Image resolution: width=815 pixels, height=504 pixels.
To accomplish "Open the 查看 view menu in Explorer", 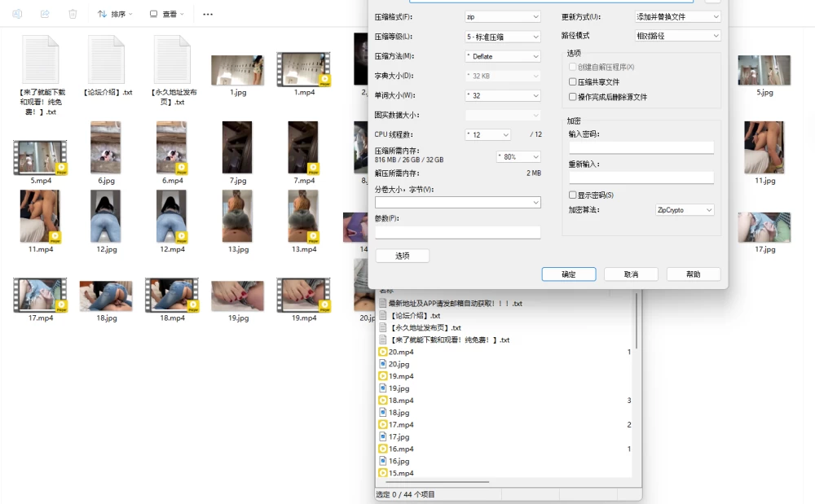I will click(x=167, y=14).
